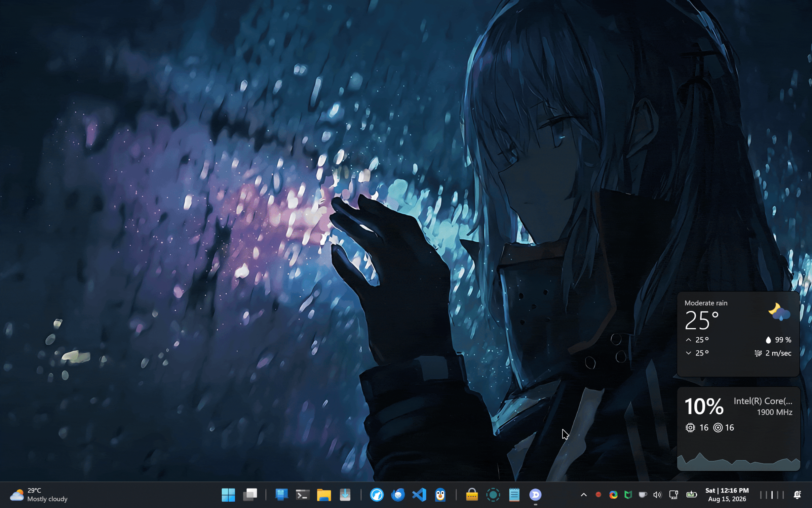Image resolution: width=812 pixels, height=508 pixels.
Task: Open the green shield tray icon
Action: click(628, 494)
